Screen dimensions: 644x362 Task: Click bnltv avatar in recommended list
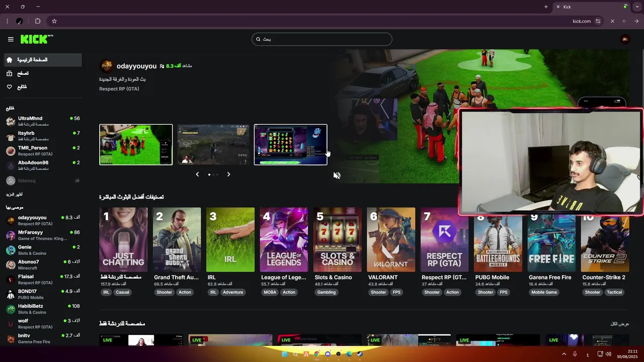coord(11,338)
